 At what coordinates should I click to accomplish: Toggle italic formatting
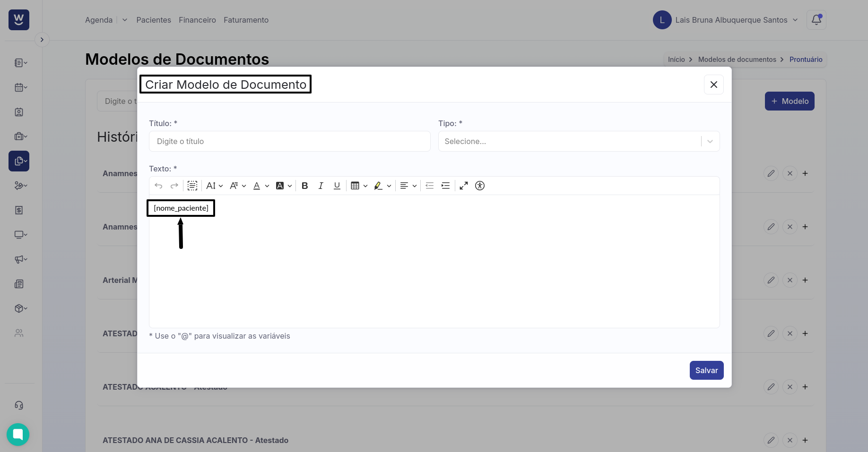click(x=321, y=186)
